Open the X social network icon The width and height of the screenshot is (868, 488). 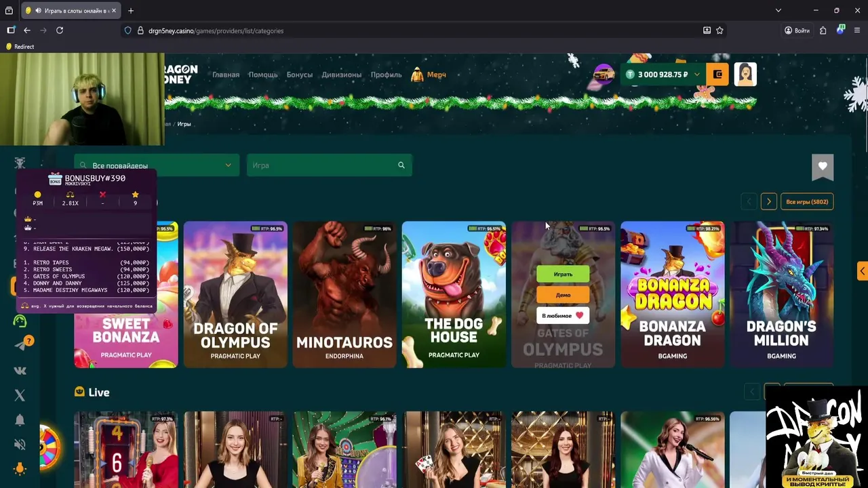[20, 395]
